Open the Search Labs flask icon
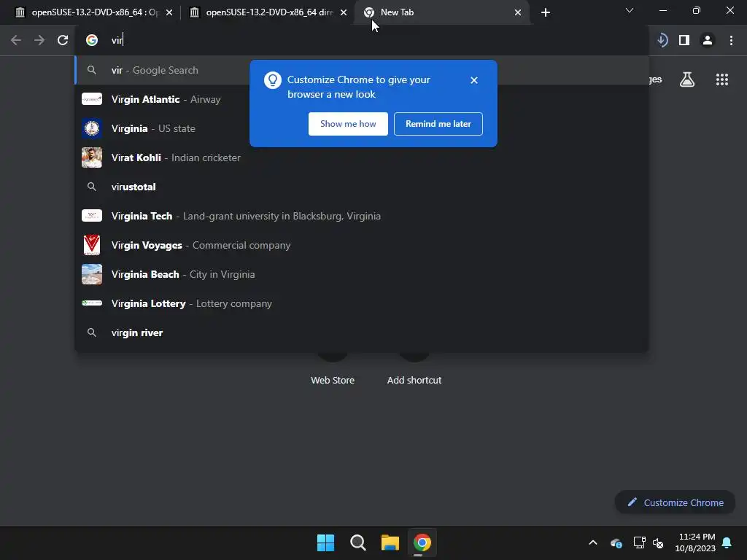Image resolution: width=747 pixels, height=560 pixels. 687,79
